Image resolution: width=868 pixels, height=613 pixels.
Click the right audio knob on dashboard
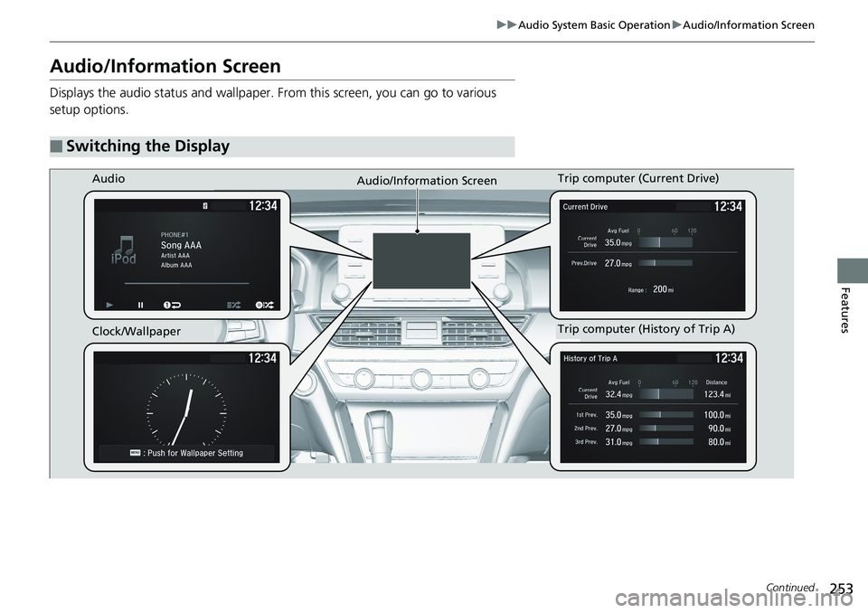[x=501, y=291]
